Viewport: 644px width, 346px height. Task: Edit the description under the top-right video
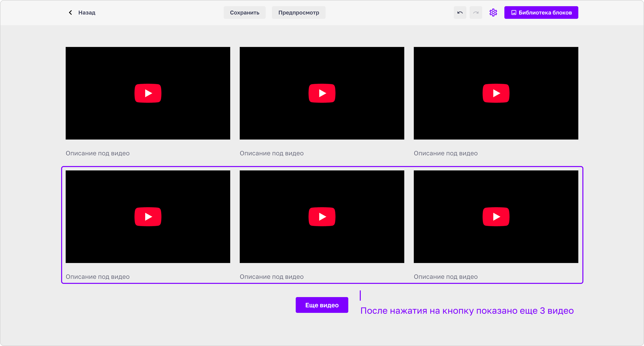coord(445,153)
